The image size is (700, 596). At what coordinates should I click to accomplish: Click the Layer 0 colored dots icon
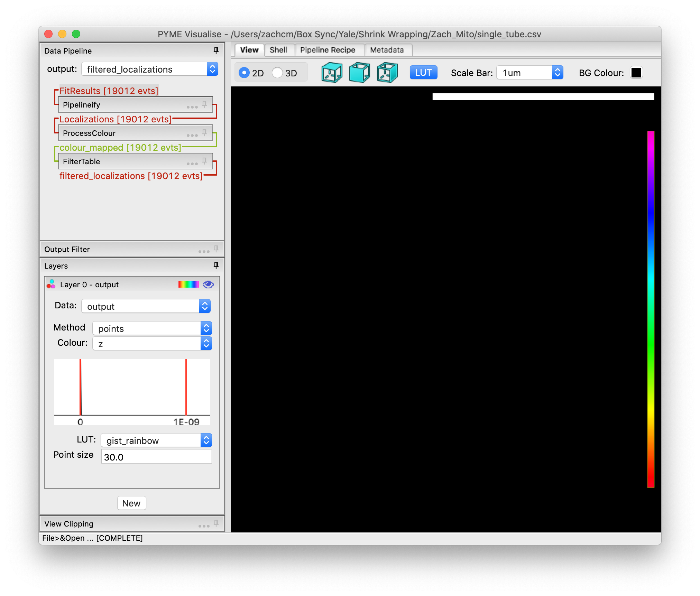[51, 284]
